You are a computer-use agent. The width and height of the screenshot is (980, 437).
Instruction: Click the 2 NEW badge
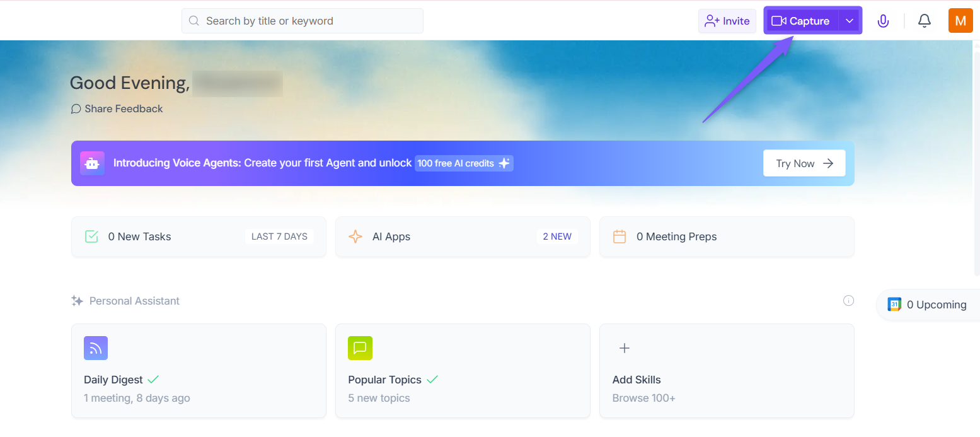click(x=557, y=236)
